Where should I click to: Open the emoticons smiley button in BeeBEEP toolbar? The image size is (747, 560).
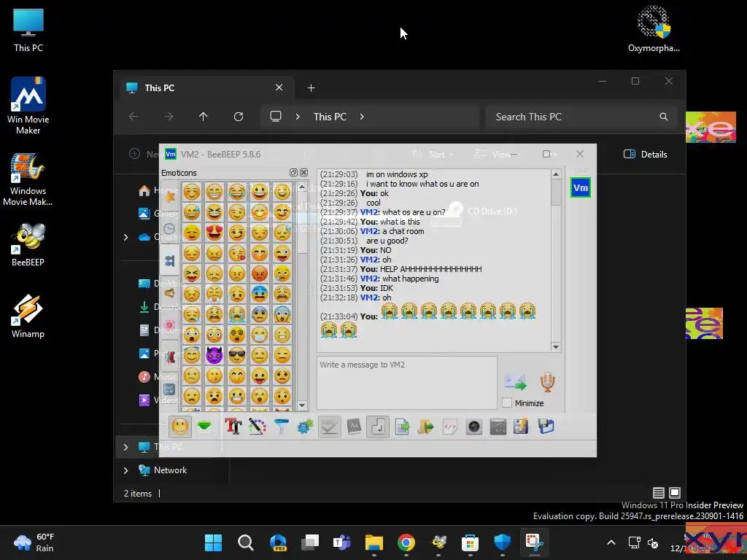(x=180, y=426)
